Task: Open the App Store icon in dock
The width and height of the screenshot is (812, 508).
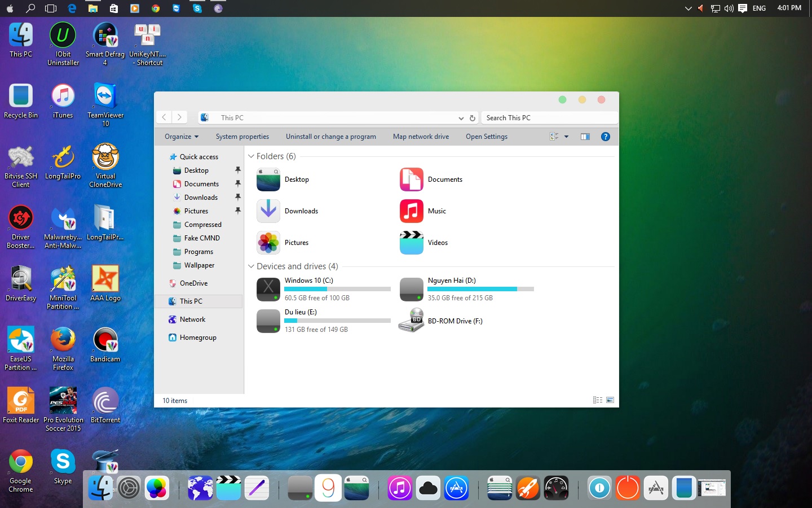Action: pyautogui.click(x=457, y=488)
